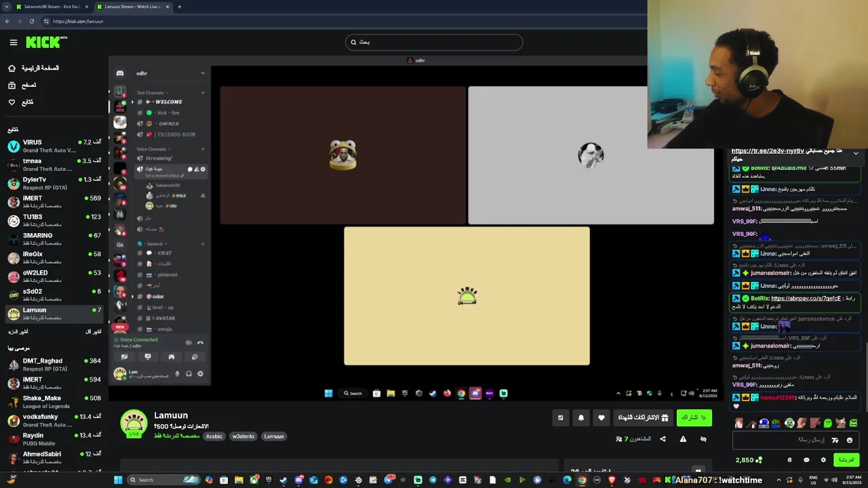The image size is (868, 488).
Task: Open the Following item with heart icon
Action: (x=21, y=102)
